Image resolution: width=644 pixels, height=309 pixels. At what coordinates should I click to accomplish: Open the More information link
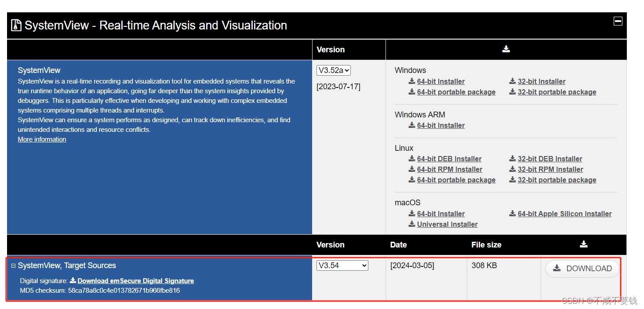pyautogui.click(x=42, y=139)
